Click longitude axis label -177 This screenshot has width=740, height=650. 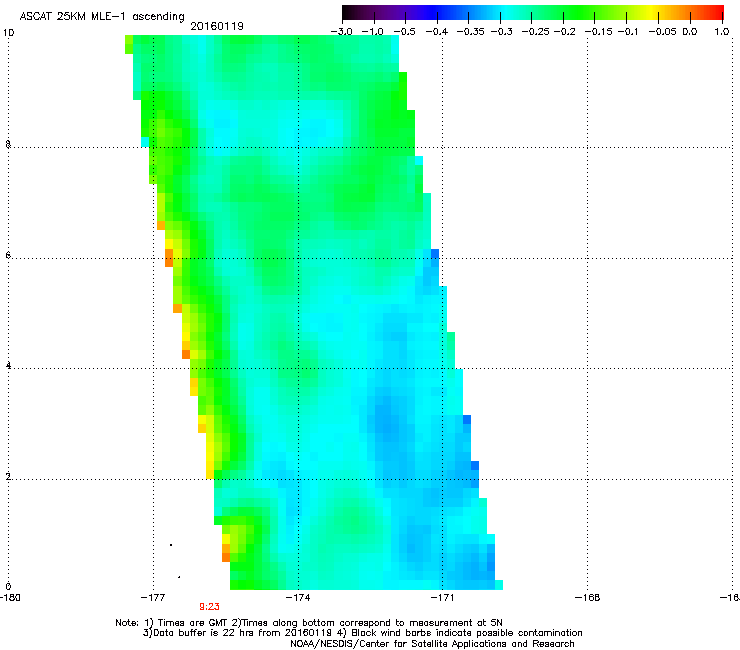tap(153, 598)
